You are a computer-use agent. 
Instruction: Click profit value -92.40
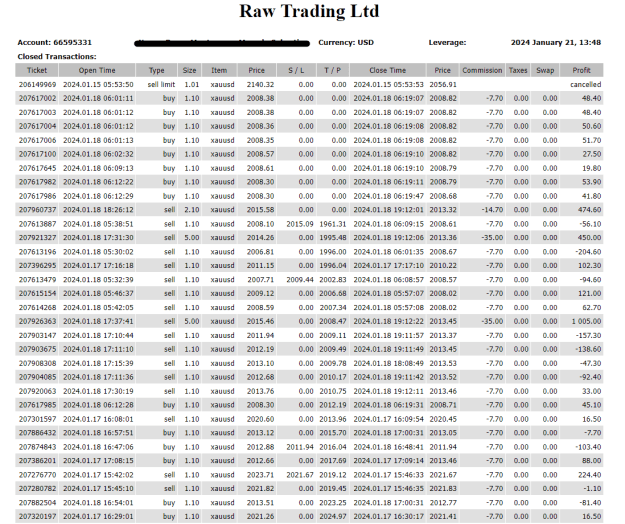coord(590,377)
